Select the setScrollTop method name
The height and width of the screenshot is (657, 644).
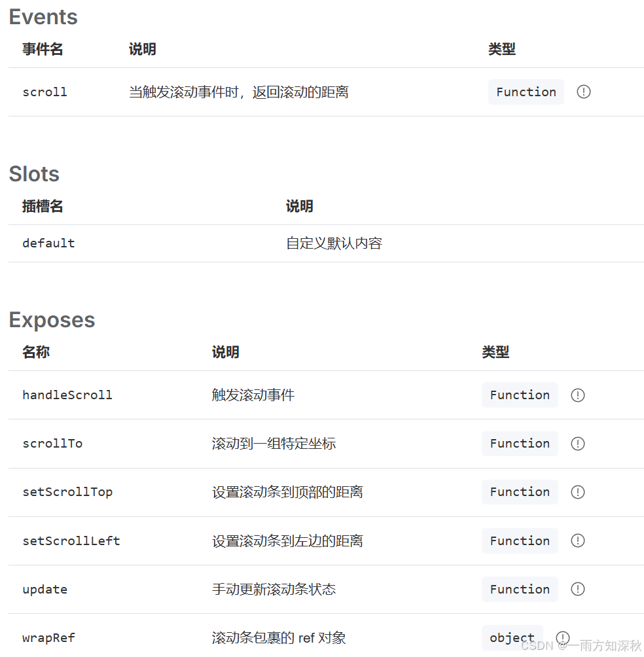67,492
